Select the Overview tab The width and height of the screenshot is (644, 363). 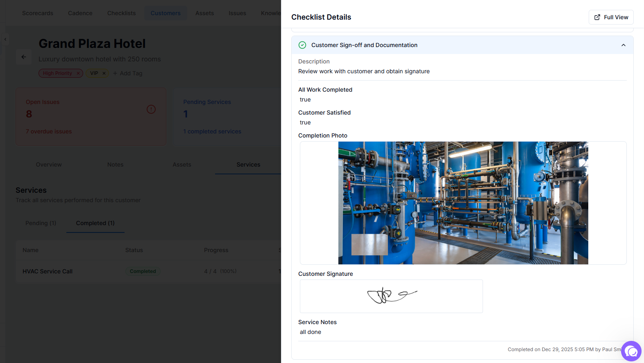point(49,165)
